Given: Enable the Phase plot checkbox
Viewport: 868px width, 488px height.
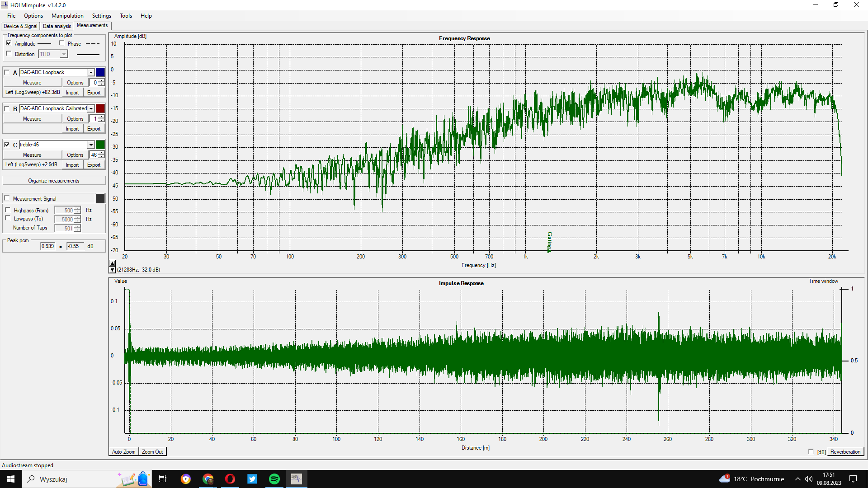Looking at the screenshot, I should pyautogui.click(x=62, y=43).
